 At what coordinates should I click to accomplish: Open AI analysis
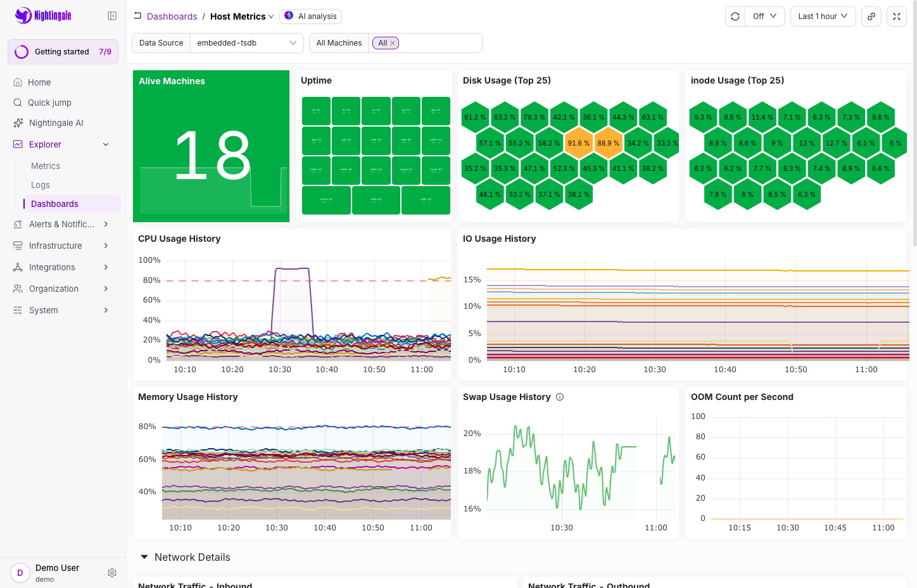(310, 16)
